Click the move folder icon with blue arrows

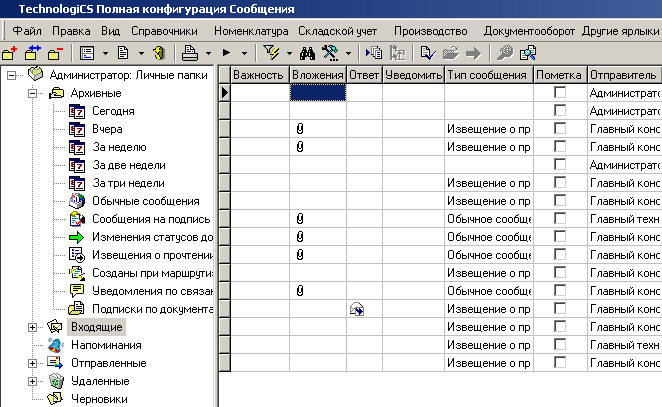point(33,53)
